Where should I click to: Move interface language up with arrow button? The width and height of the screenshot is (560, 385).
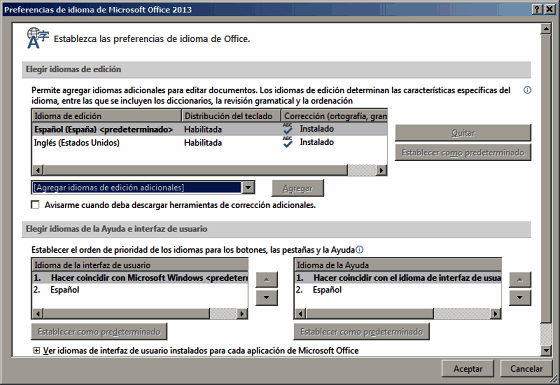pos(266,280)
